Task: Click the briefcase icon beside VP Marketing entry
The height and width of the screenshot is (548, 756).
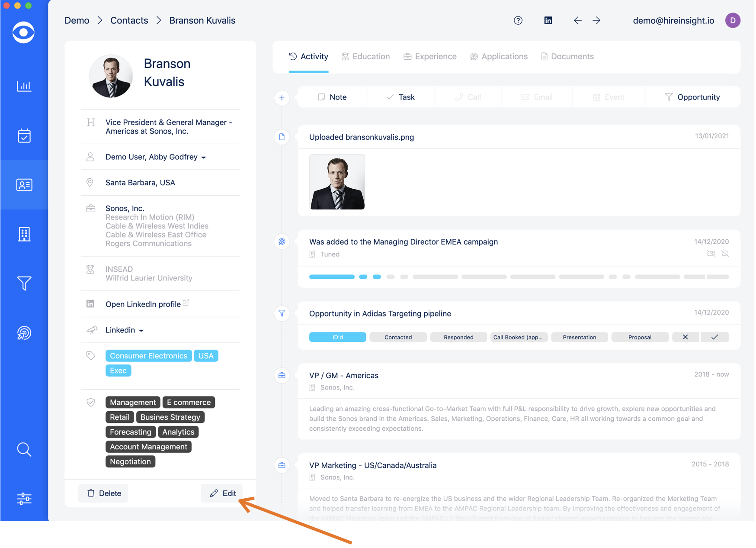Action: (282, 465)
